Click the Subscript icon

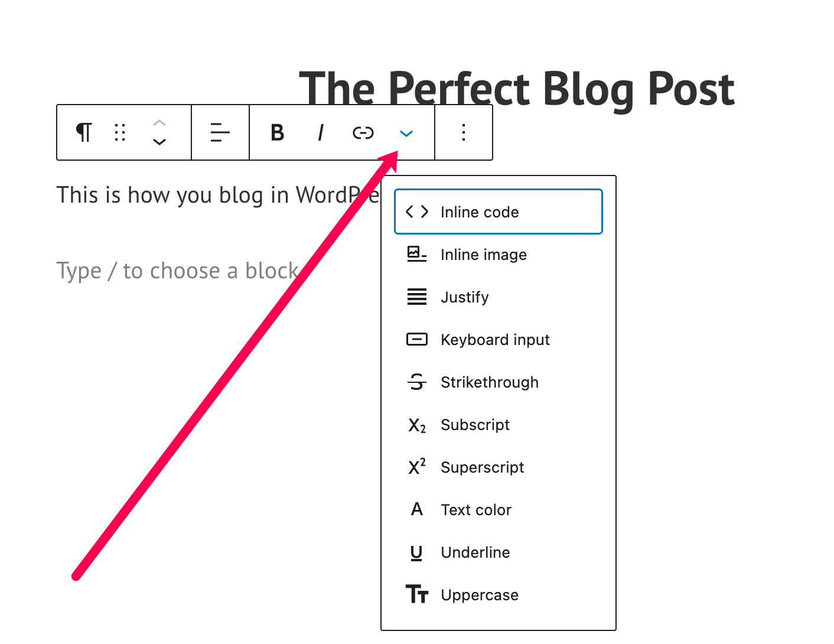click(417, 425)
